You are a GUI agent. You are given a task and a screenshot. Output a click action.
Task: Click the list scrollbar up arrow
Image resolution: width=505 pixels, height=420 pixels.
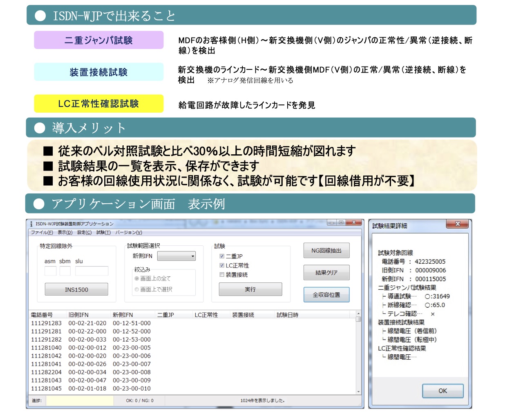358,314
